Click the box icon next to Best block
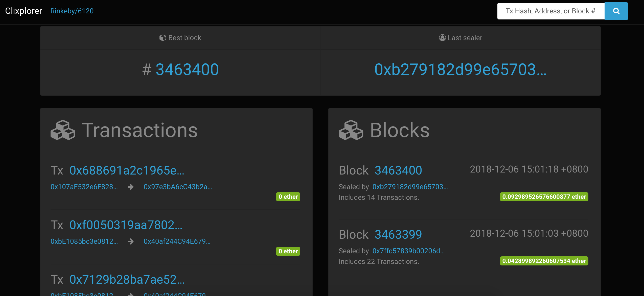644x296 pixels. [163, 38]
